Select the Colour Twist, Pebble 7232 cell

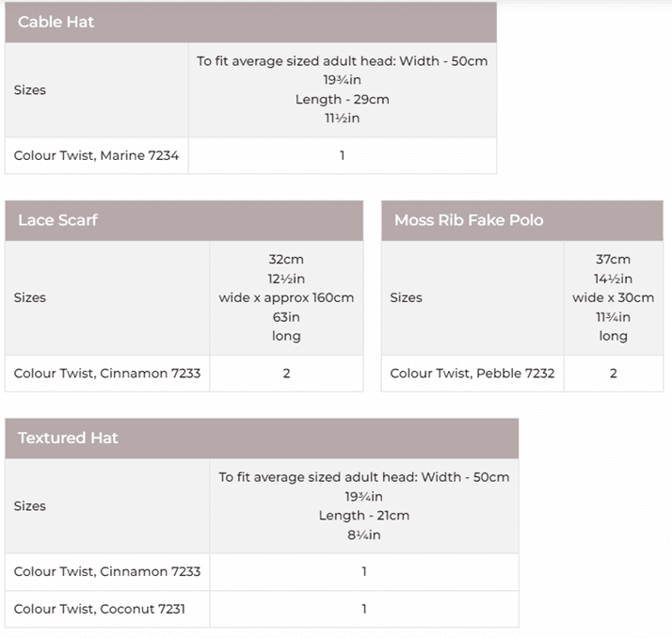click(472, 373)
